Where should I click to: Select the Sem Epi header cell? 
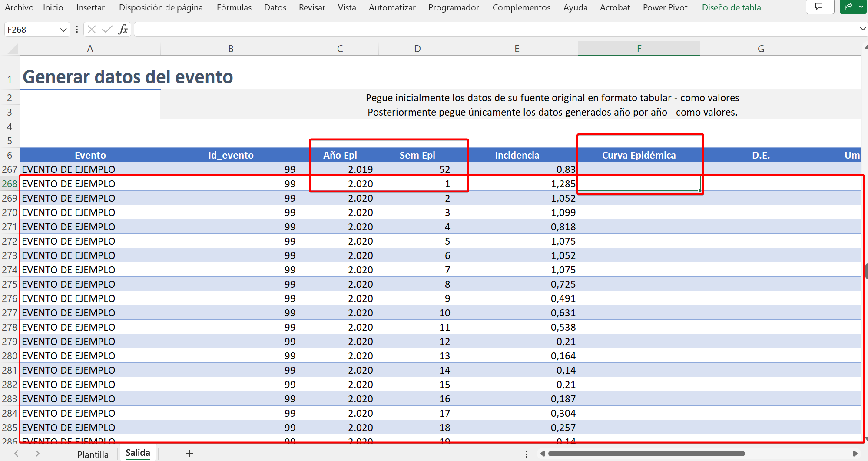point(417,155)
